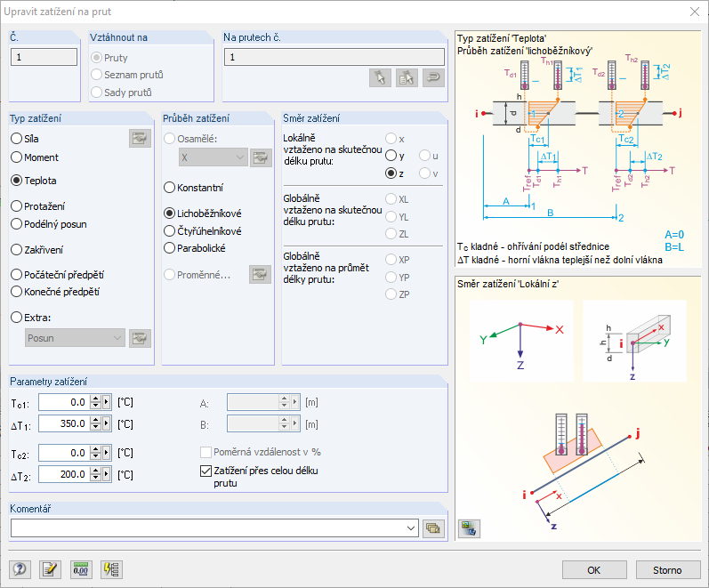Click the help icon at bottom left
The height and width of the screenshot is (588, 709).
coord(20,569)
